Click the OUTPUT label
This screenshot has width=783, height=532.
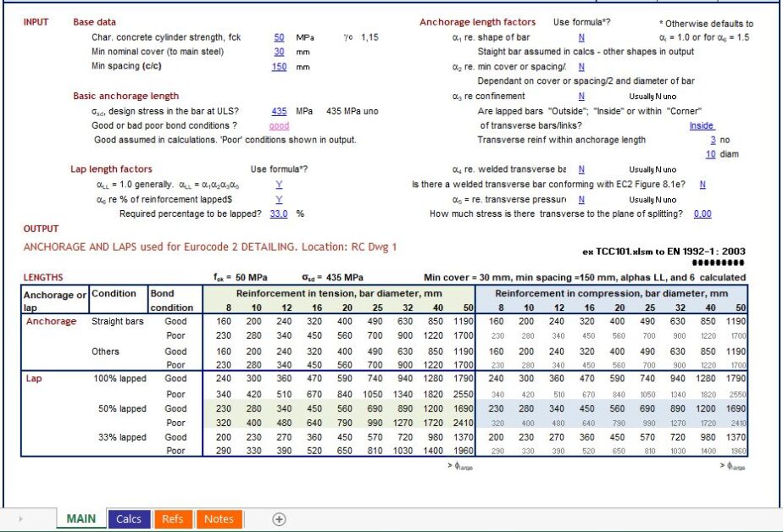click(41, 229)
